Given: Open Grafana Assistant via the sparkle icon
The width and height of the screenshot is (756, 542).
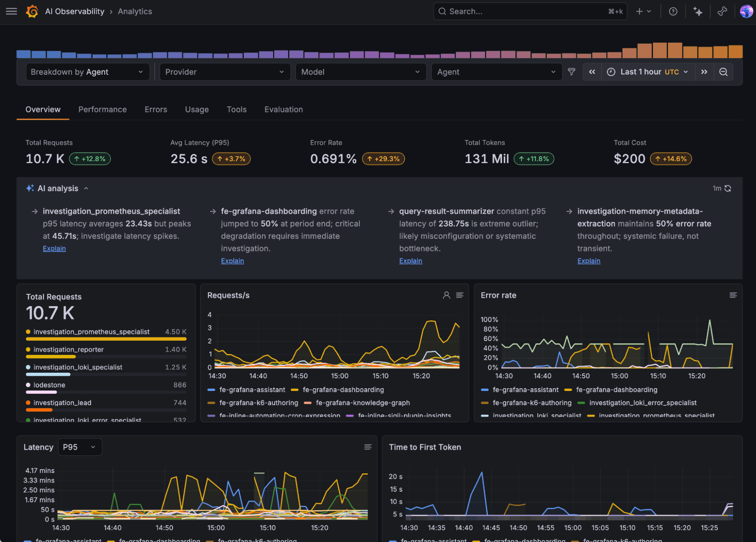Looking at the screenshot, I should [698, 11].
